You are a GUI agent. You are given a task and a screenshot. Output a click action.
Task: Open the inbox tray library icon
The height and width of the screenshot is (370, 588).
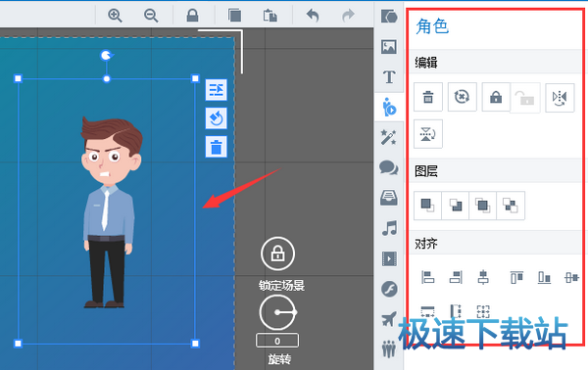pyautogui.click(x=389, y=198)
